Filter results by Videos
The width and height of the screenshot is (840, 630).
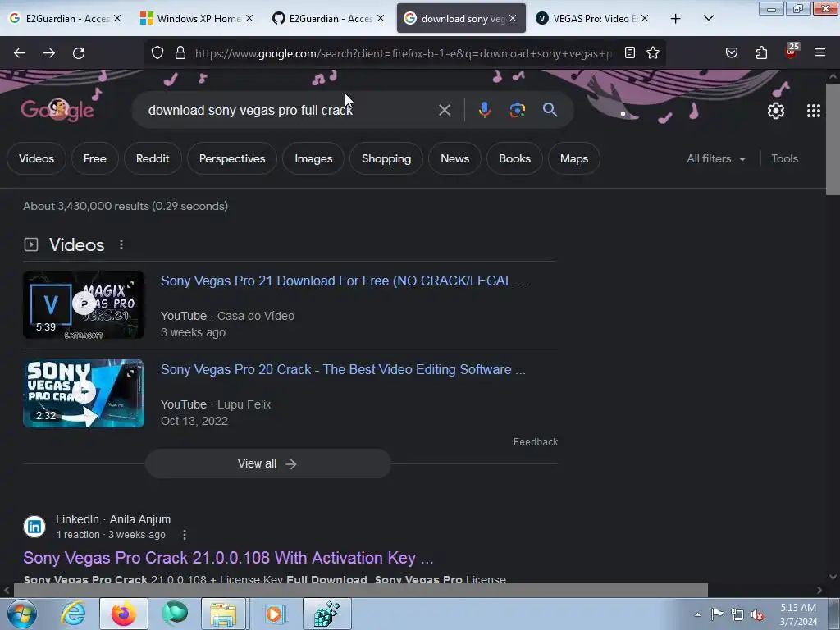tap(36, 158)
